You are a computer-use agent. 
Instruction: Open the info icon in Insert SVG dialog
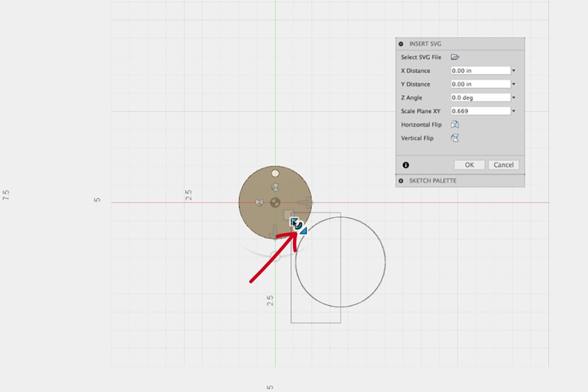pos(406,165)
